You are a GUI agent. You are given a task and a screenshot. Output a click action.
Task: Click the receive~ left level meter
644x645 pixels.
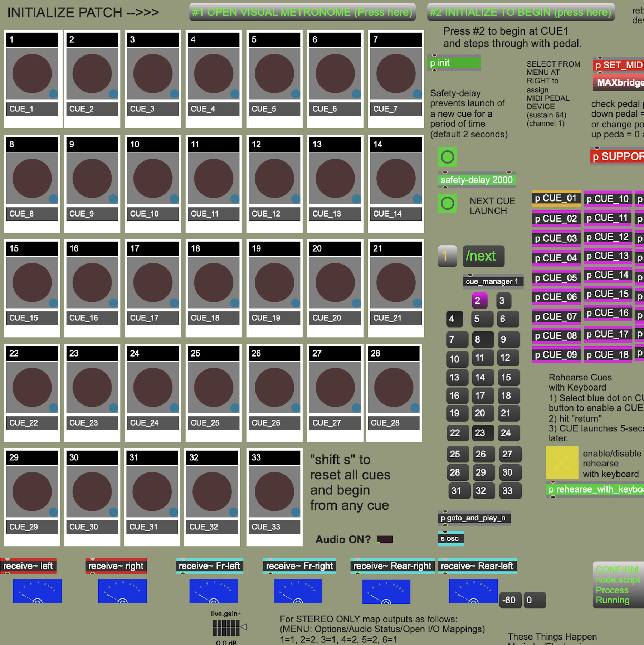[x=38, y=591]
